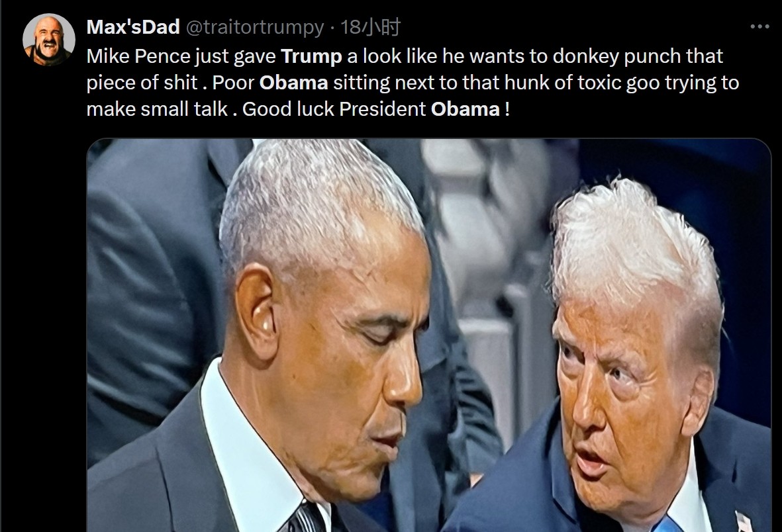782x532 pixels.
Task: Open the @traitortrumpy handle link
Action: [255, 27]
